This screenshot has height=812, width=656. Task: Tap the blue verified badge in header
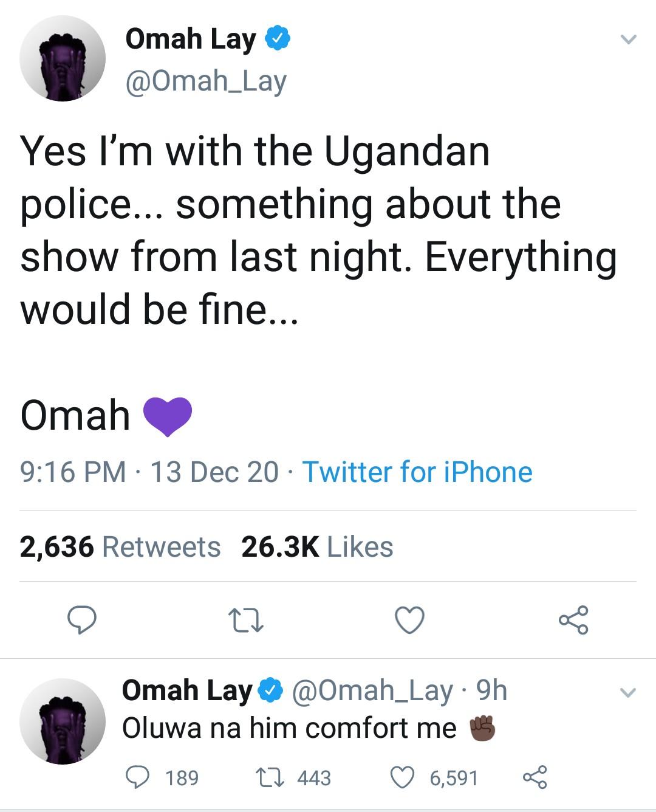coord(278,39)
